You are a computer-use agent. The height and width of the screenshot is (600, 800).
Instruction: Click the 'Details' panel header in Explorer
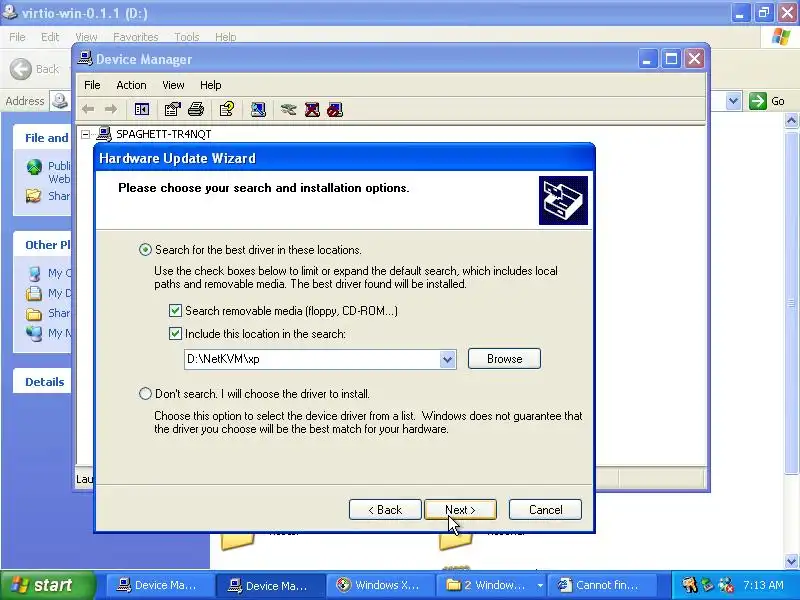click(x=44, y=382)
